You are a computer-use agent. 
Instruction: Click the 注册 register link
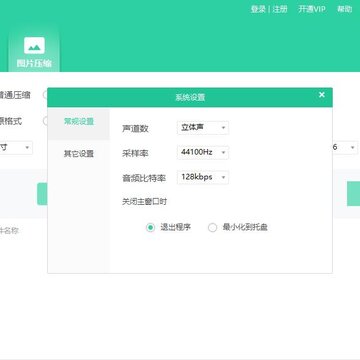point(280,9)
